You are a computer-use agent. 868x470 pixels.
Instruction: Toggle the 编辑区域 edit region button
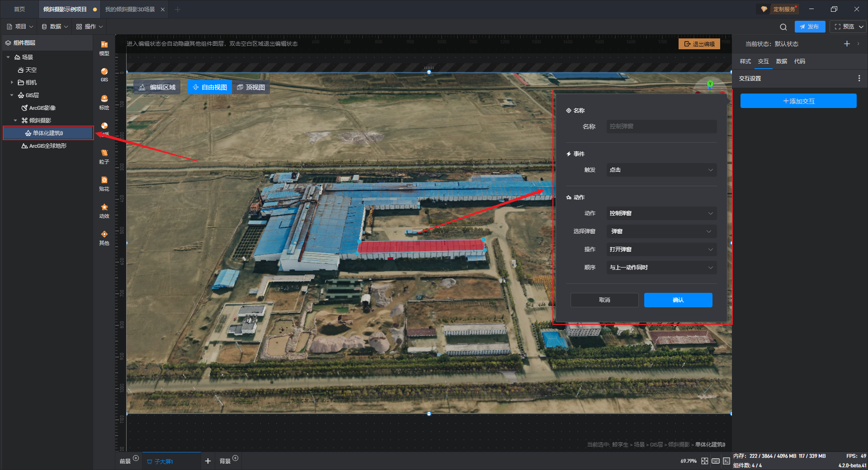pyautogui.click(x=157, y=87)
